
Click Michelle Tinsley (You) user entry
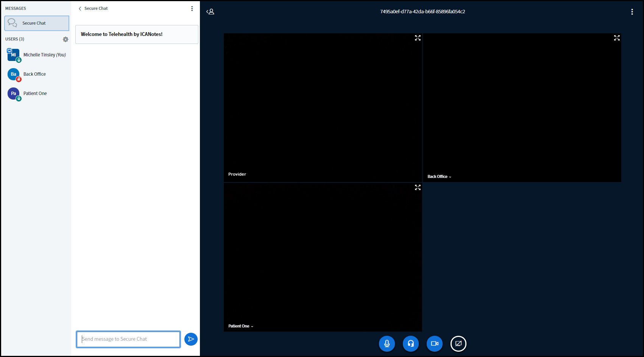coord(44,55)
